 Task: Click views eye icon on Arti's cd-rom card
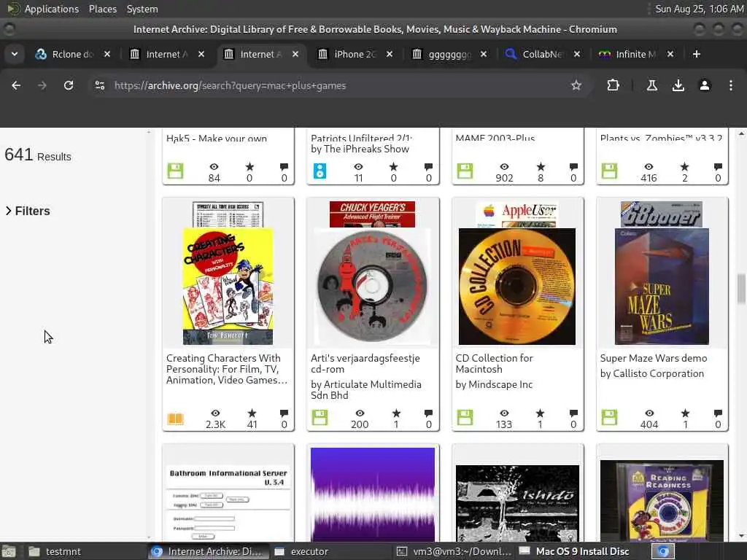[360, 413]
